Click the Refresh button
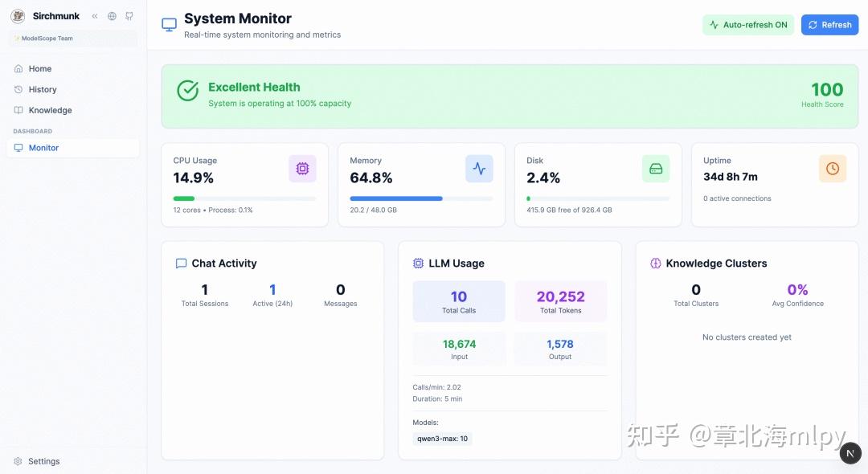Viewport: 868px width, 474px height. (x=829, y=25)
